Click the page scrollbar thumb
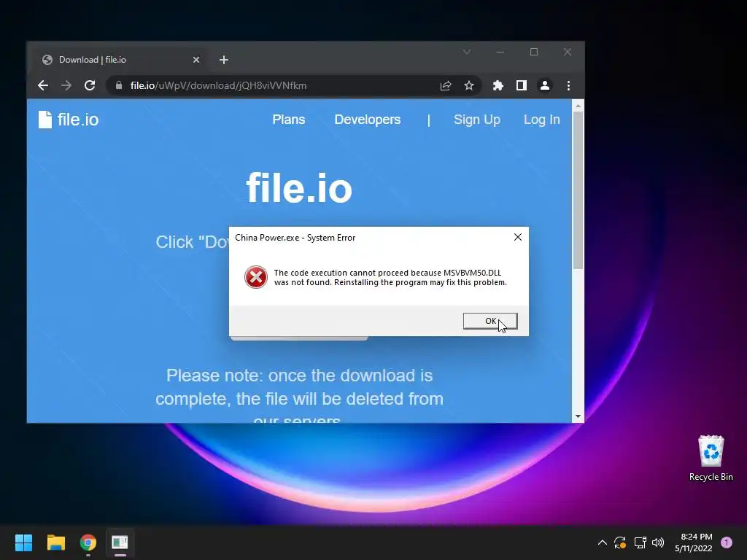This screenshot has width=747, height=560. [578, 190]
